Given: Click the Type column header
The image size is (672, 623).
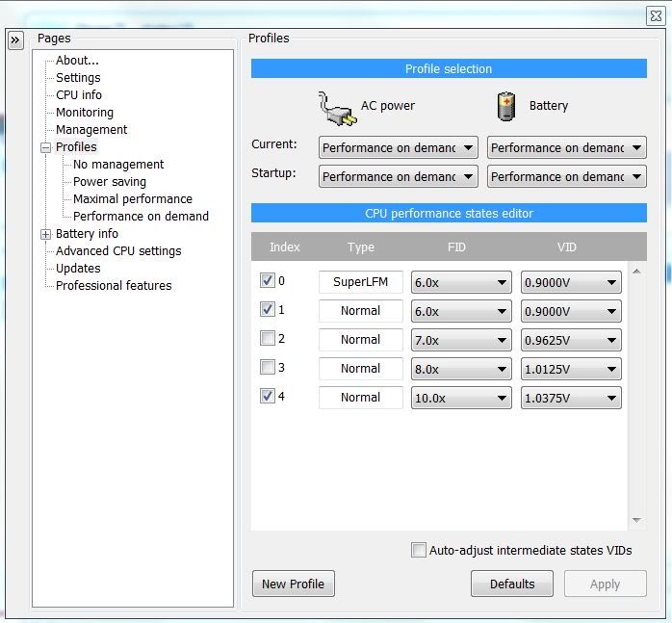Looking at the screenshot, I should coord(361,247).
